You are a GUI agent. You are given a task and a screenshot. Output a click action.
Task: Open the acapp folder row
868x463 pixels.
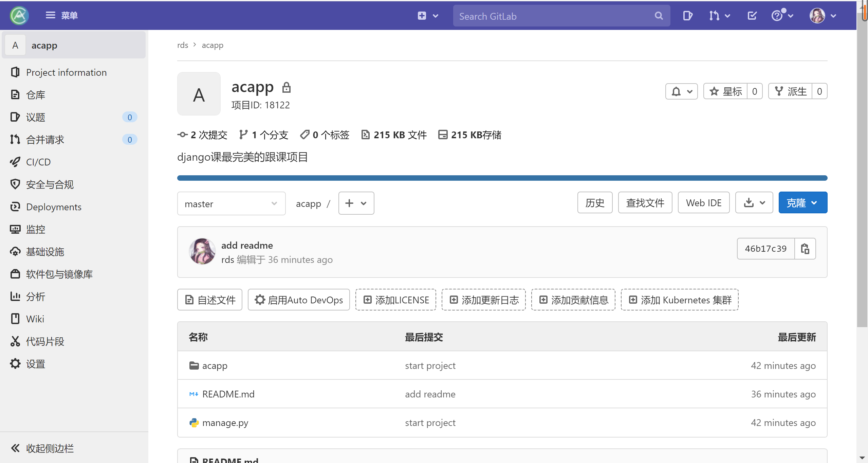coord(502,366)
